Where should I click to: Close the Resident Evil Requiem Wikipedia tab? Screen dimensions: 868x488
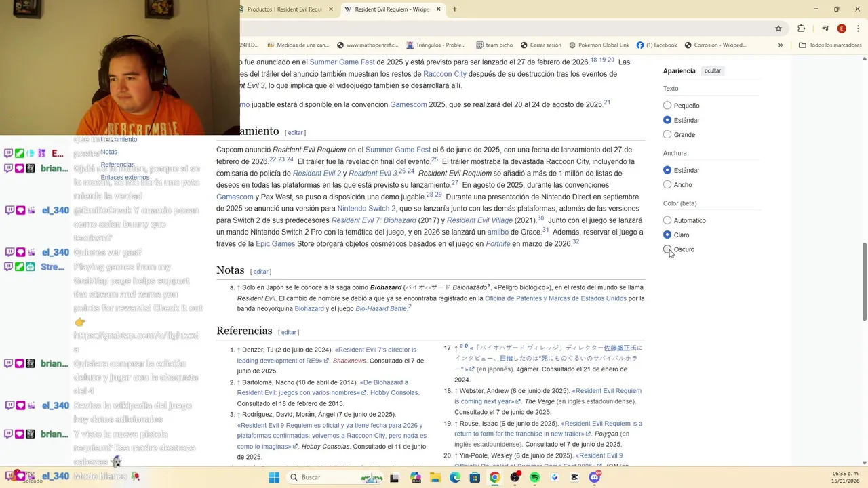(x=438, y=9)
